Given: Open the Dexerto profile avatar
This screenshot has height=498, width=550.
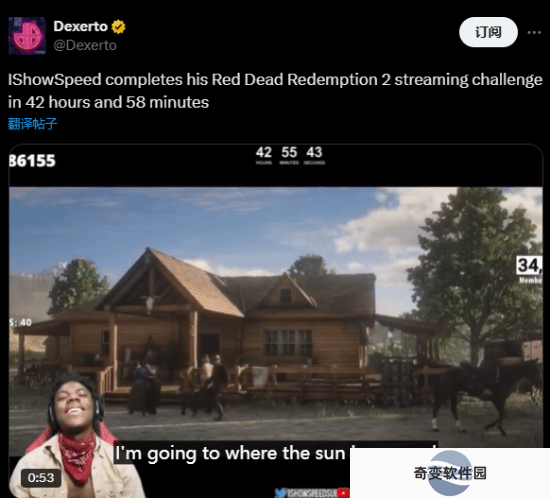Looking at the screenshot, I should (x=27, y=36).
